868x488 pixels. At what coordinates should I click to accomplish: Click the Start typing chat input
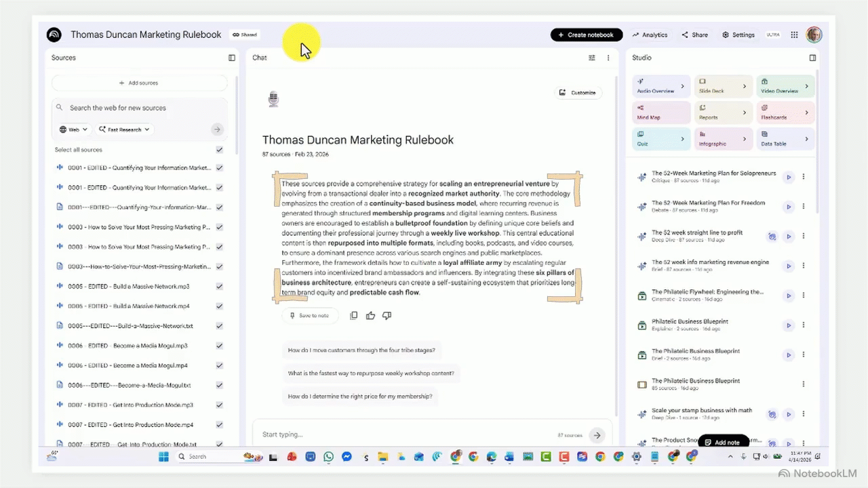(407, 434)
